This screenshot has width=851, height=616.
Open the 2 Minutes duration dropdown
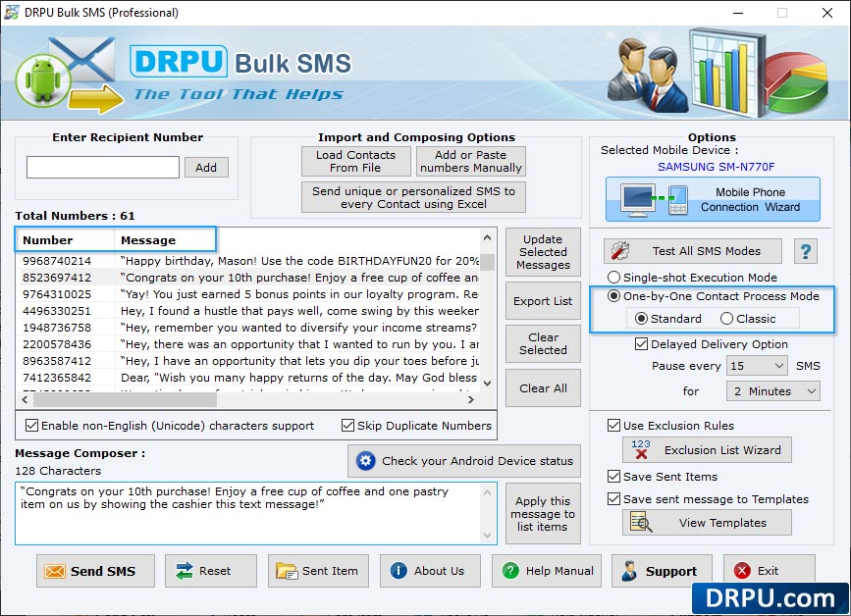tap(772, 391)
